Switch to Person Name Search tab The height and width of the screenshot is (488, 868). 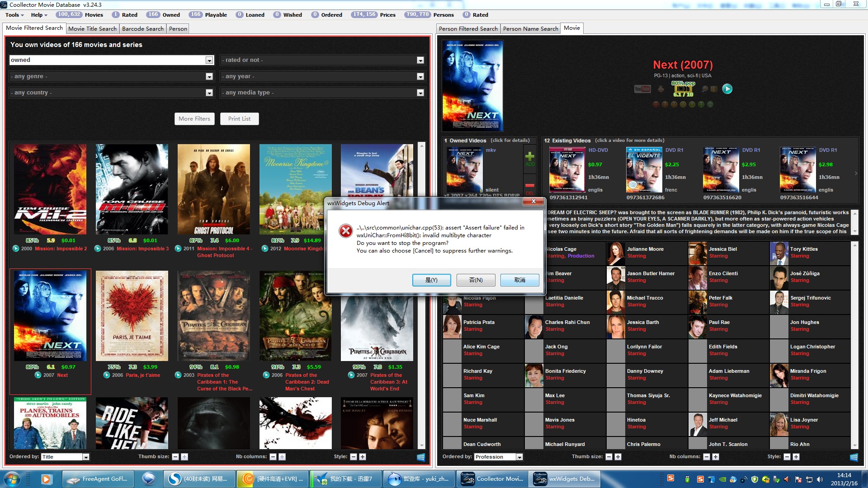pyautogui.click(x=530, y=28)
